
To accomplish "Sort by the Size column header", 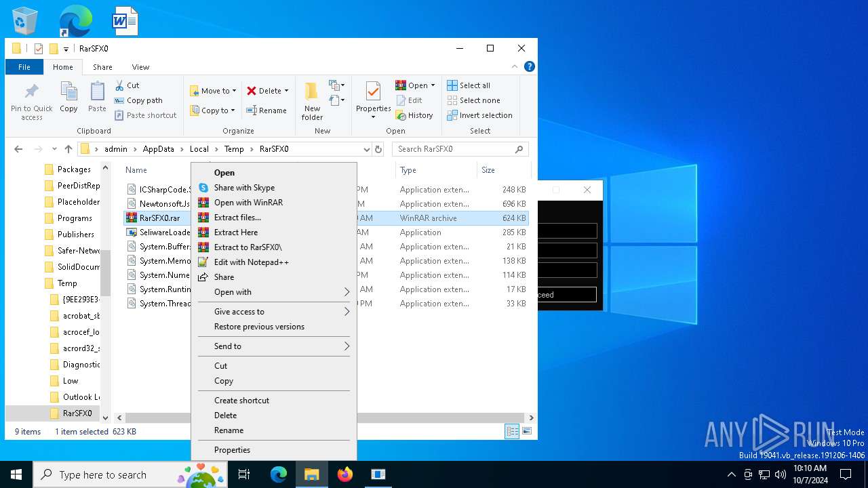I will 502,170.
